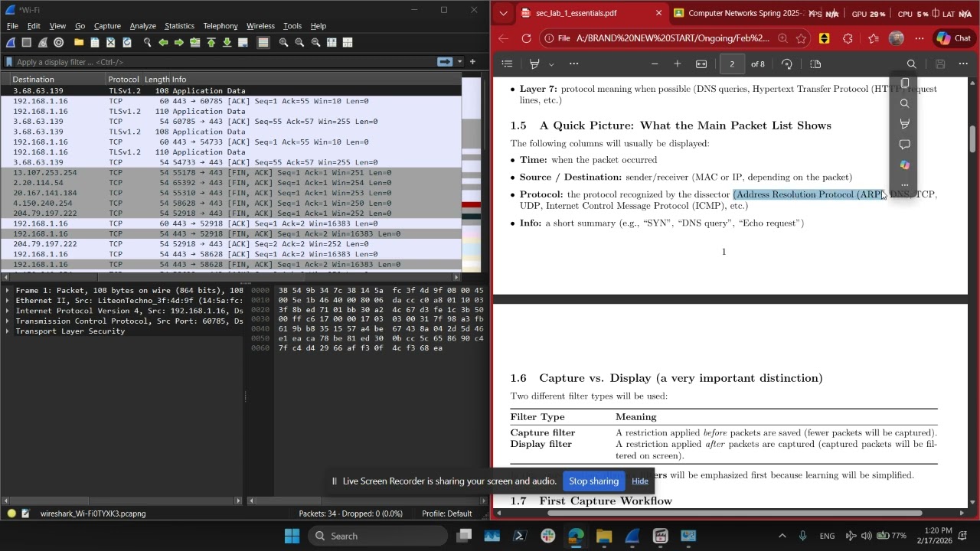Stop the running Wireshark capture
Screen dimensions: 980x551
[x=27, y=43]
